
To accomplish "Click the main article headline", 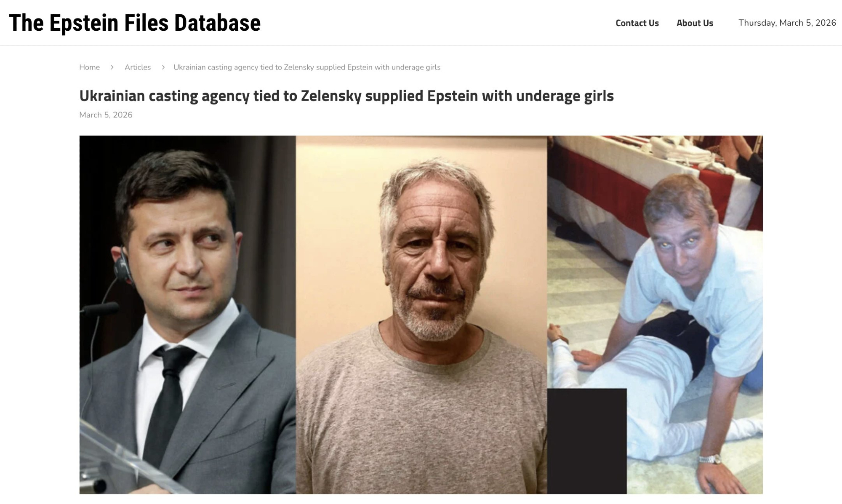I will tap(346, 96).
